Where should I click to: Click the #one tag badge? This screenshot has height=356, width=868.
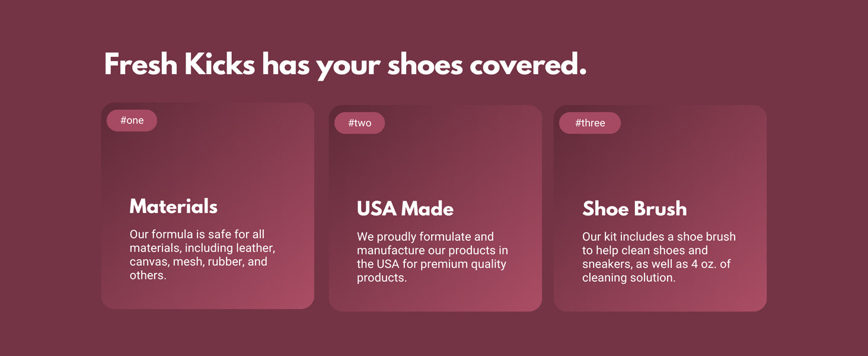click(132, 120)
